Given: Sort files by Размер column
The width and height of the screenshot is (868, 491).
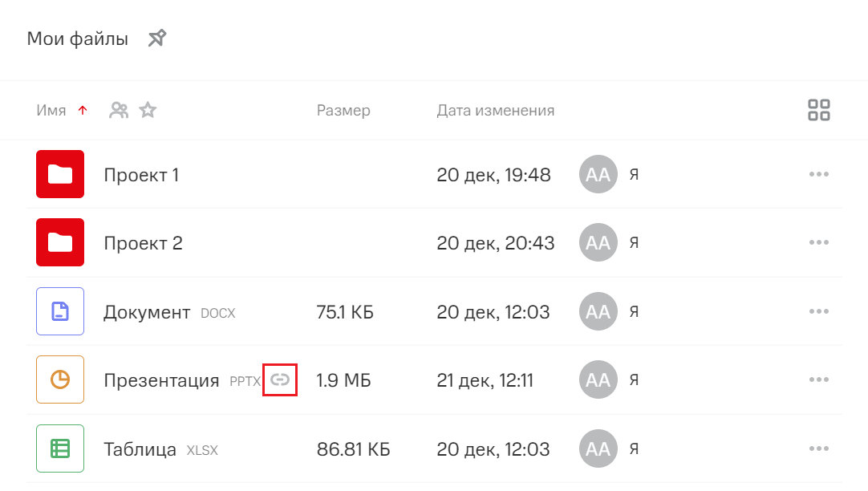Looking at the screenshot, I should [x=343, y=111].
